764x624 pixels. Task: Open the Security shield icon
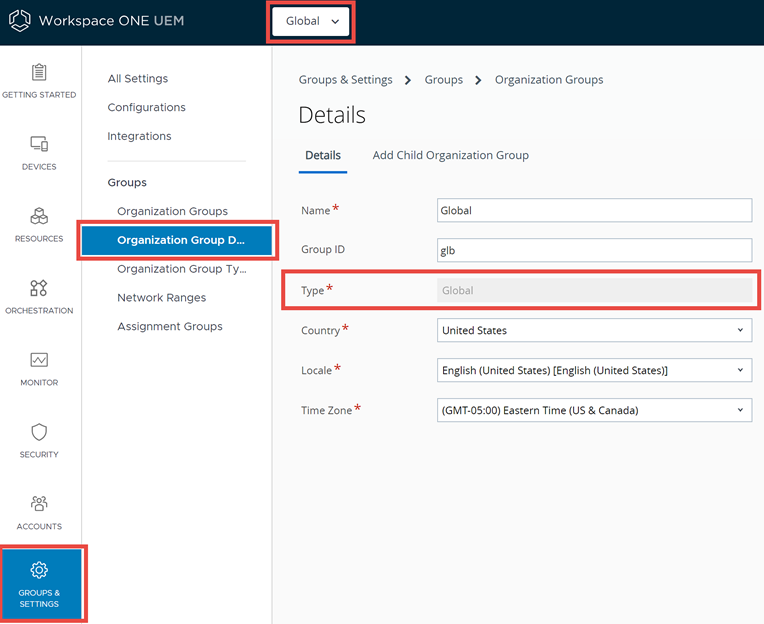point(39,432)
